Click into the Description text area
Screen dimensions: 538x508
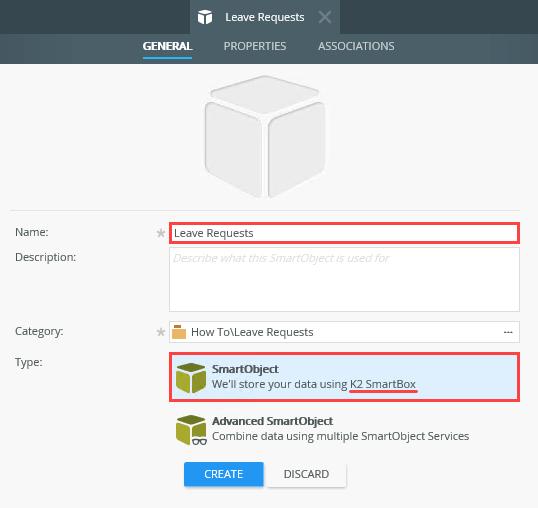[344, 279]
